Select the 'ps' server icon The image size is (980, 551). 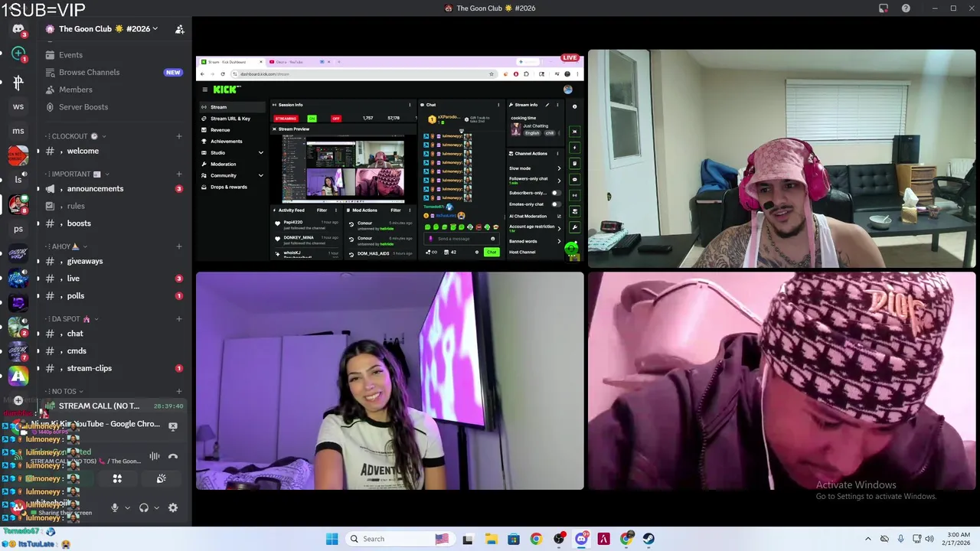(18, 229)
